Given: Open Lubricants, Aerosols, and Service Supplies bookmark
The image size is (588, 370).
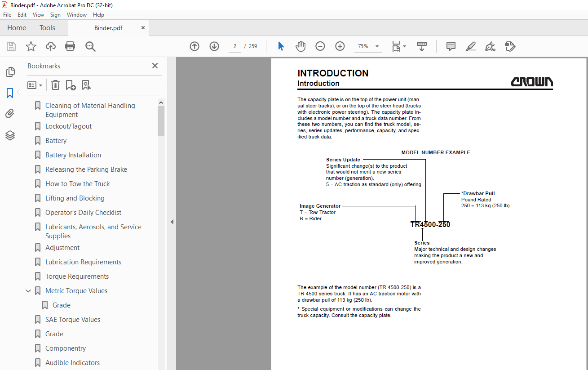Looking at the screenshot, I should point(93,232).
